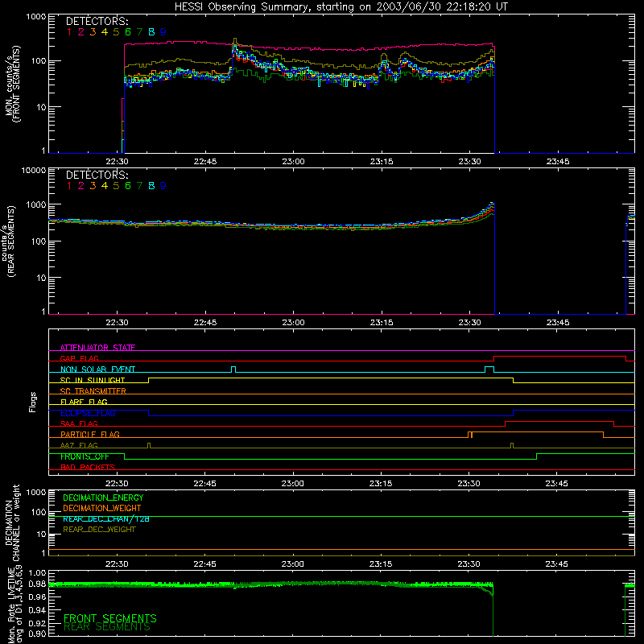Select red detector 1 in front segments legend
Screen dimensions: 644x644
click(69, 32)
